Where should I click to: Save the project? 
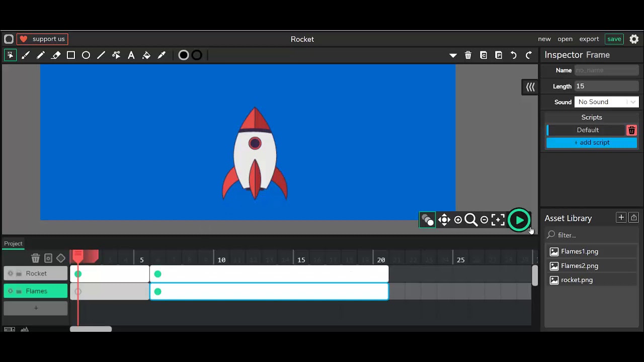click(614, 39)
